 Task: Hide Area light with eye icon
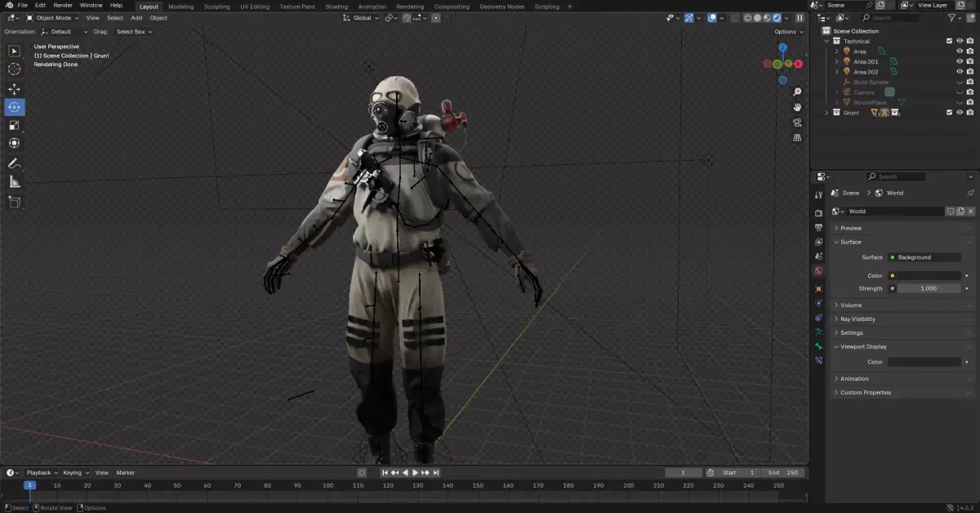click(960, 51)
